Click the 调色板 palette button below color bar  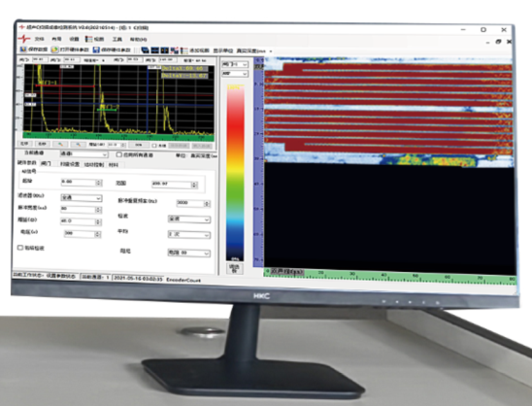[x=235, y=268]
